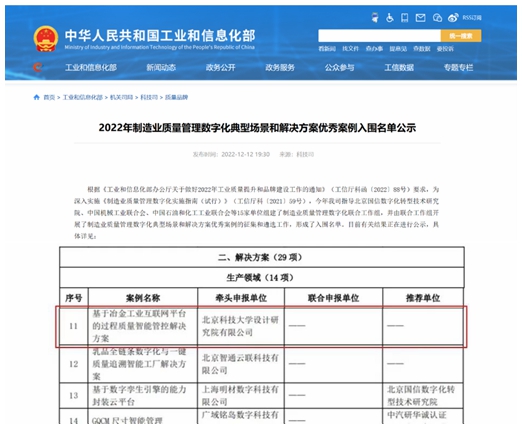Click 科技司 breadcrumb link
The width and height of the screenshot is (522, 428).
[x=149, y=97]
